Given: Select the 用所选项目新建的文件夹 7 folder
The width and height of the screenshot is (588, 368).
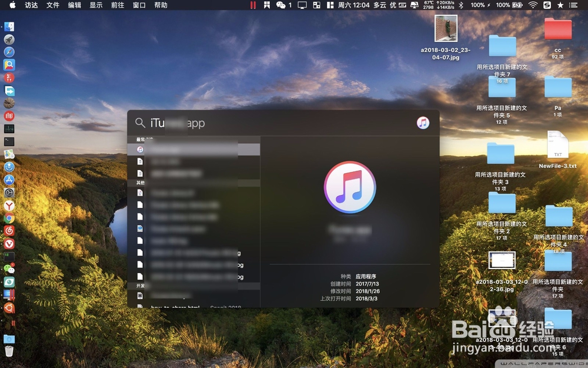Looking at the screenshot, I should (502, 45).
